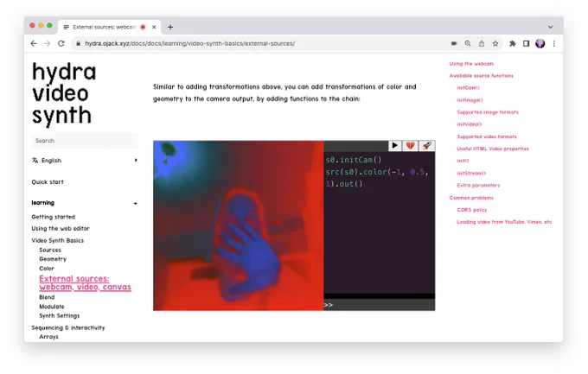
Task: Jump to Loading video from YouTube, Vimeo
Action: point(504,222)
